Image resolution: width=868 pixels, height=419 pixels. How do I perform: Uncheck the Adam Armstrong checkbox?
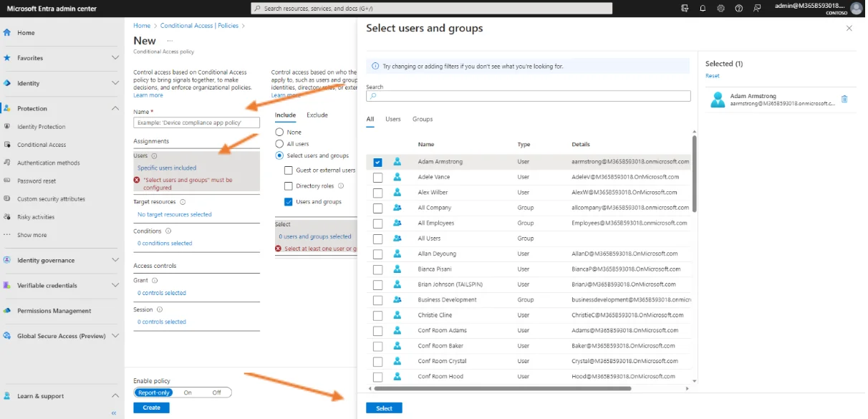click(377, 163)
